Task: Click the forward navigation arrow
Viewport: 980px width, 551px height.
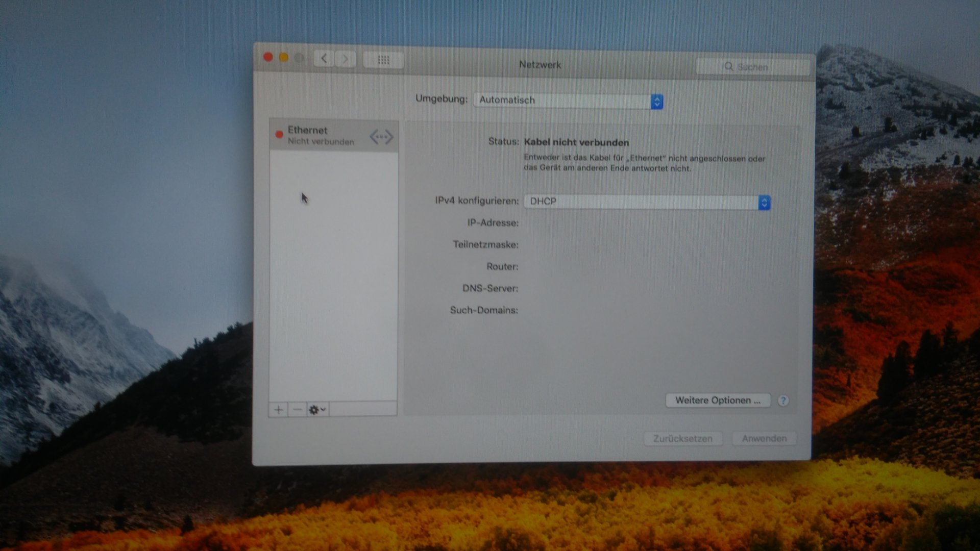Action: pyautogui.click(x=346, y=59)
